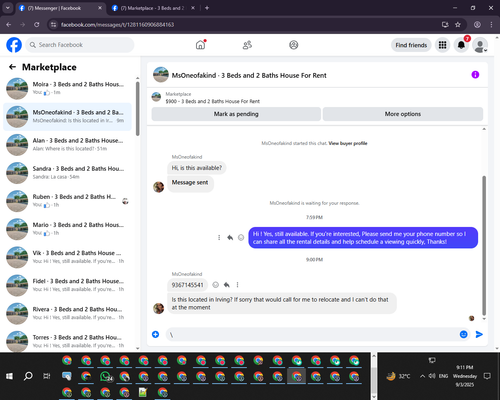Open the emoji picker in message box
500x400 pixels.
pyautogui.click(x=464, y=334)
